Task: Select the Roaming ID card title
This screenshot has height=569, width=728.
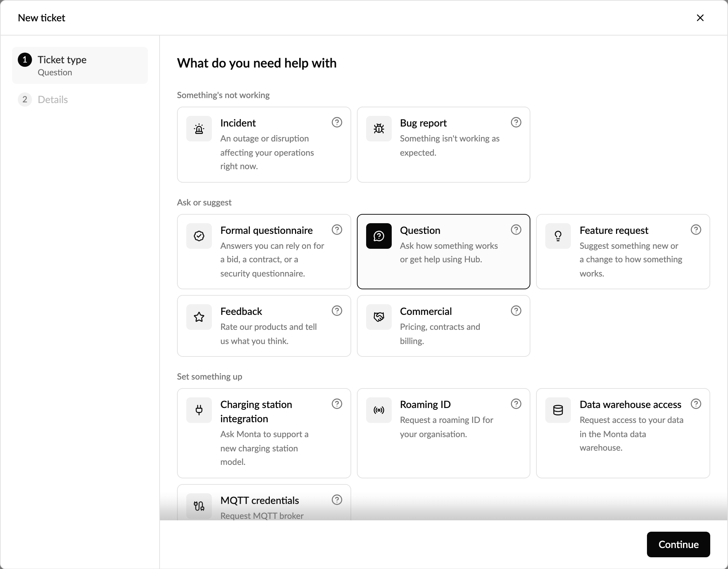Action: point(425,404)
